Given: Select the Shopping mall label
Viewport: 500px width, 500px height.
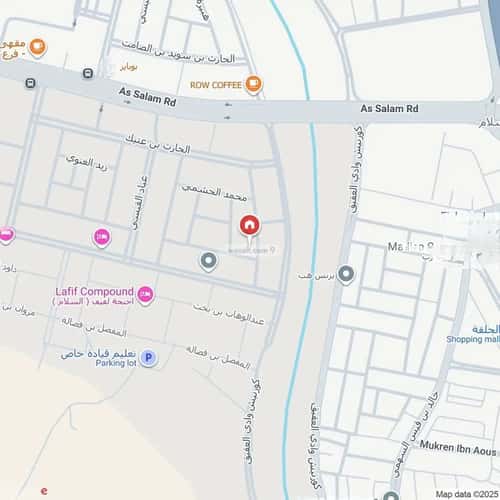Looking at the screenshot, I should [473, 339].
